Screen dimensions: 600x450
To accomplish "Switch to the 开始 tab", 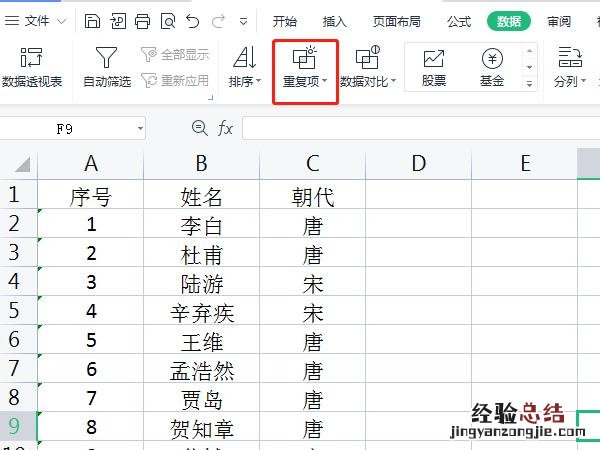I will click(285, 21).
